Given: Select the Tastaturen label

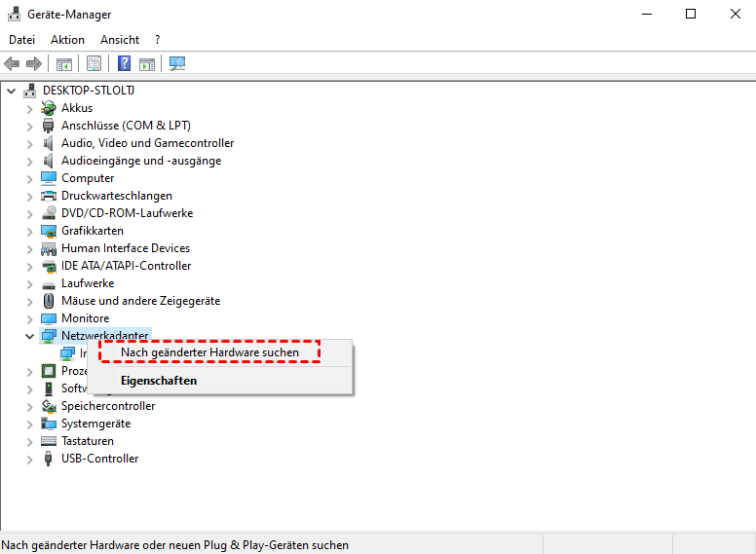Looking at the screenshot, I should pos(88,441).
